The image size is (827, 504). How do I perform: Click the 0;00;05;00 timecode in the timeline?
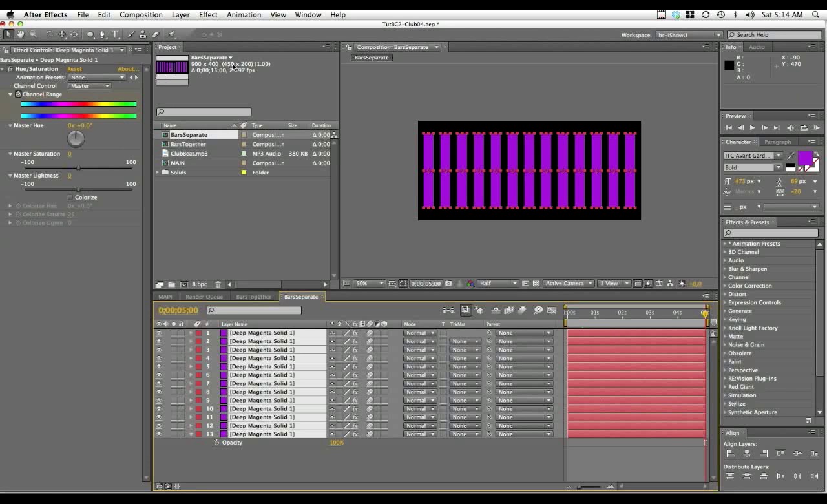pos(178,311)
